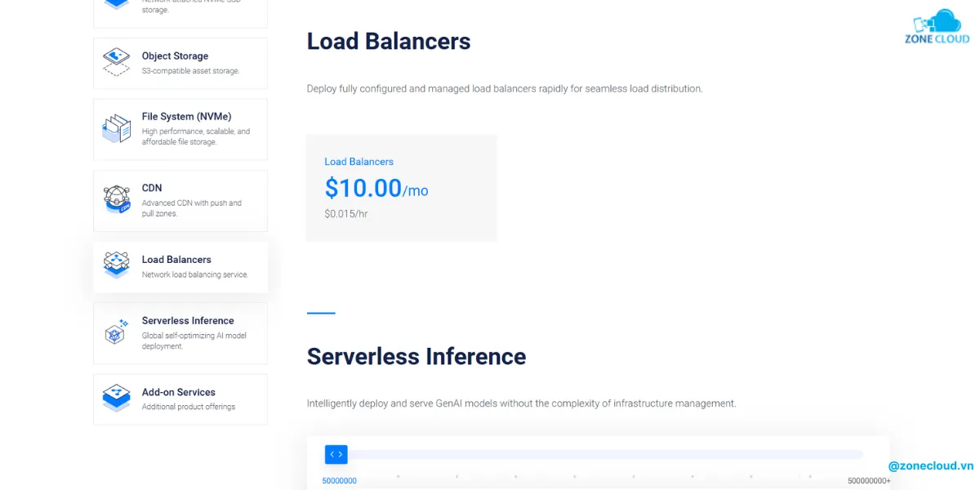Screen dimensions: 980x490
Task: Open Add-on Services sidebar entry
Action: coord(180,399)
